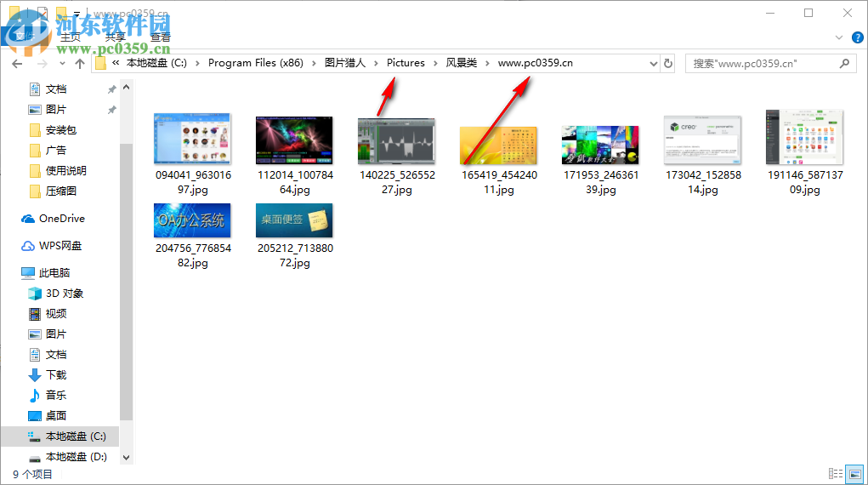This screenshot has width=868, height=485.
Task: Go up one folder level arrow
Action: (x=80, y=64)
